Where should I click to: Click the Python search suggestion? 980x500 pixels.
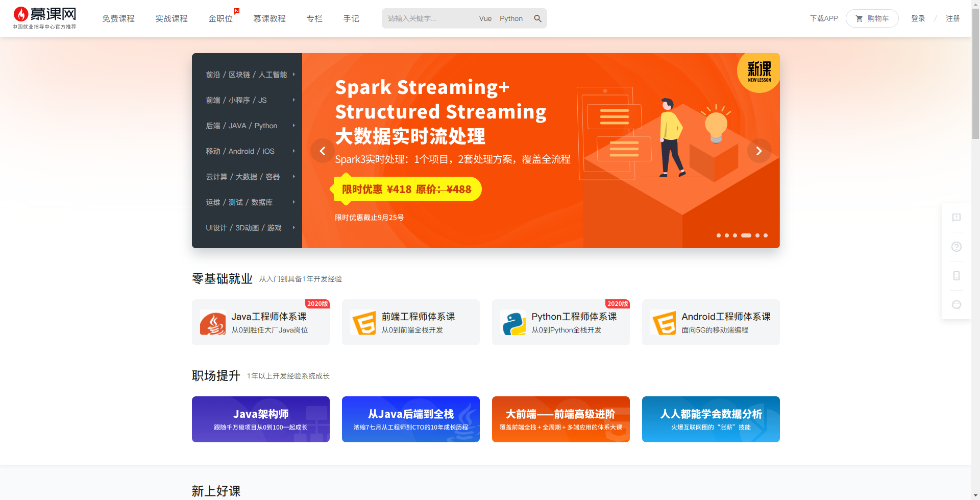(511, 18)
